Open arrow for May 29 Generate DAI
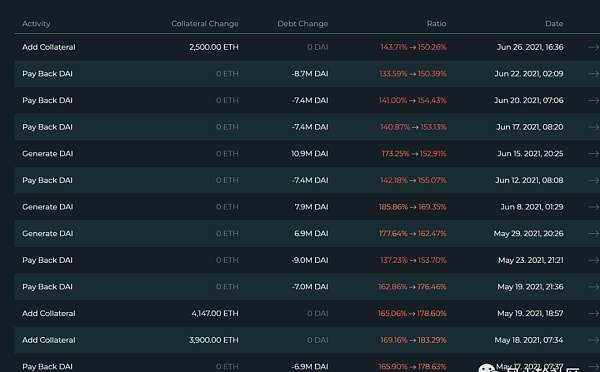The image size is (600, 372). click(594, 233)
